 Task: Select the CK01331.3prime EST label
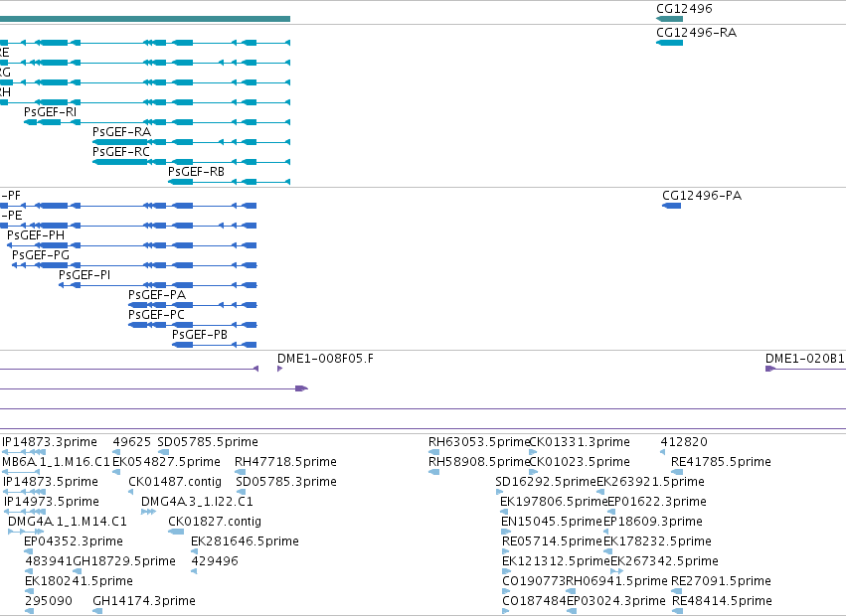click(x=580, y=442)
